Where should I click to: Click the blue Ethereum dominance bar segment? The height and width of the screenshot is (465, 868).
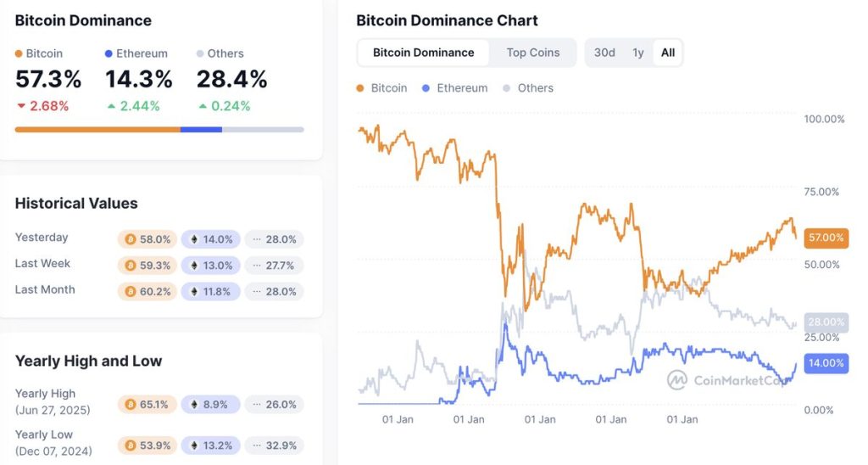201,130
